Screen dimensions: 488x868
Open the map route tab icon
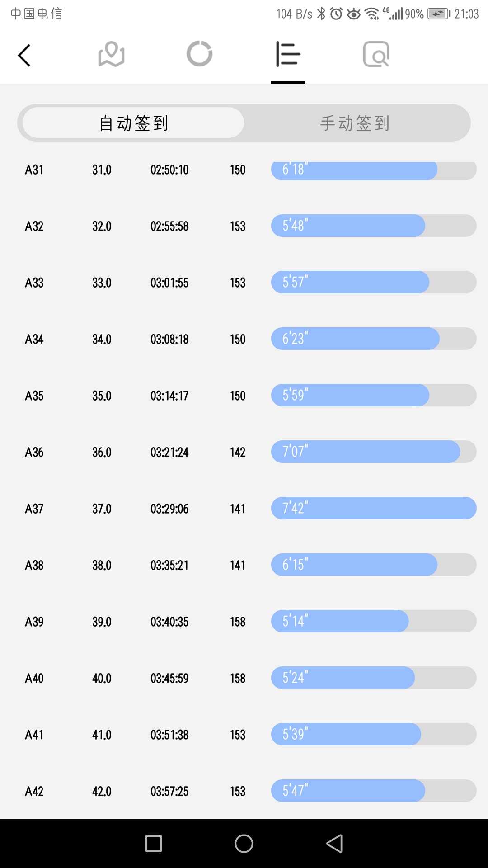click(111, 54)
